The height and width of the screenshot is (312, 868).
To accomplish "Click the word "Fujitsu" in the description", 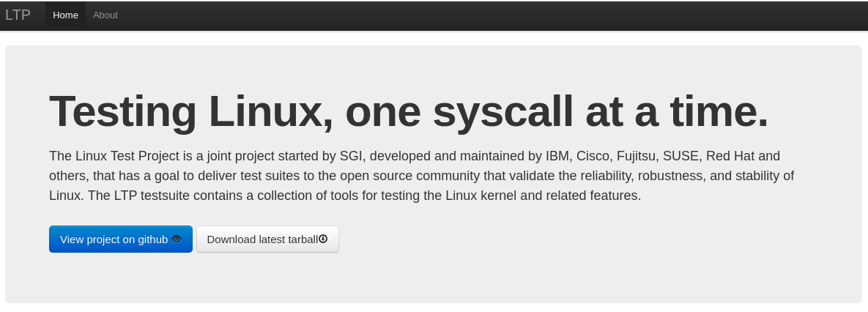I will click(637, 156).
